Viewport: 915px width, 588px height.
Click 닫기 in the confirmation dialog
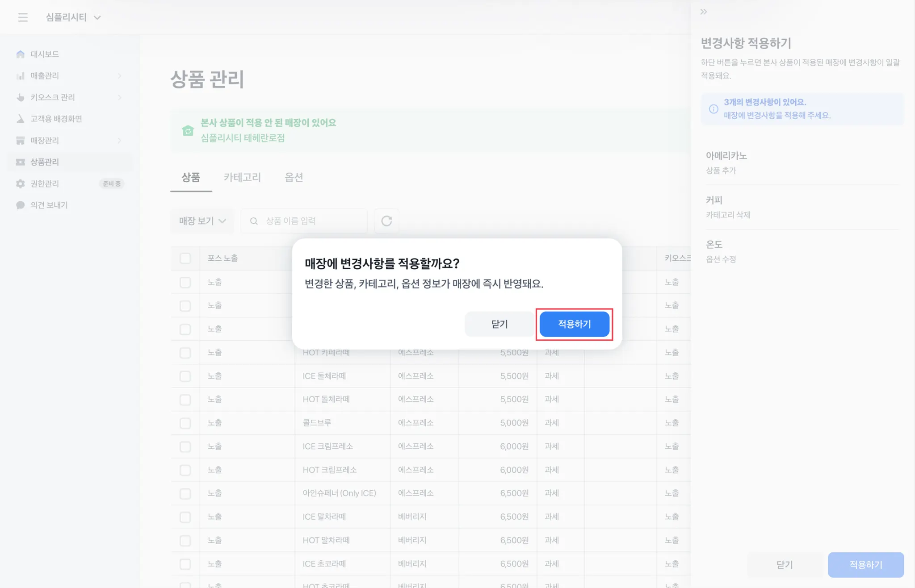tap(499, 324)
